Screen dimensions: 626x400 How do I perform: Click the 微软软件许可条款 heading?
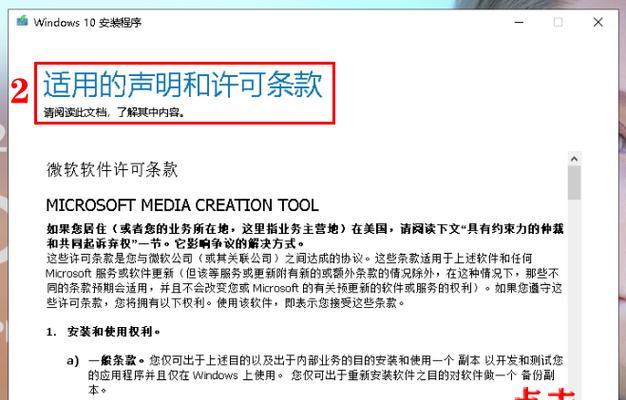point(112,170)
